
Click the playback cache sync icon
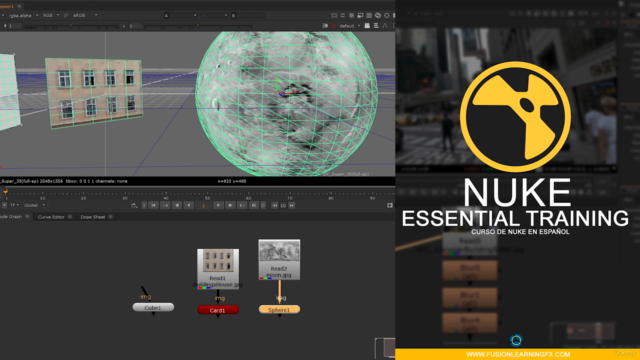pyautogui.click(x=134, y=205)
